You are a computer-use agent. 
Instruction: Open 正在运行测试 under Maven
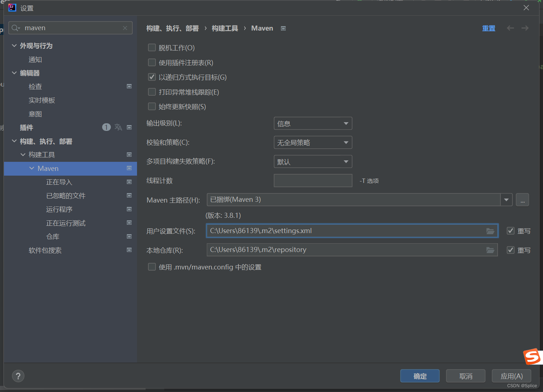(66, 223)
